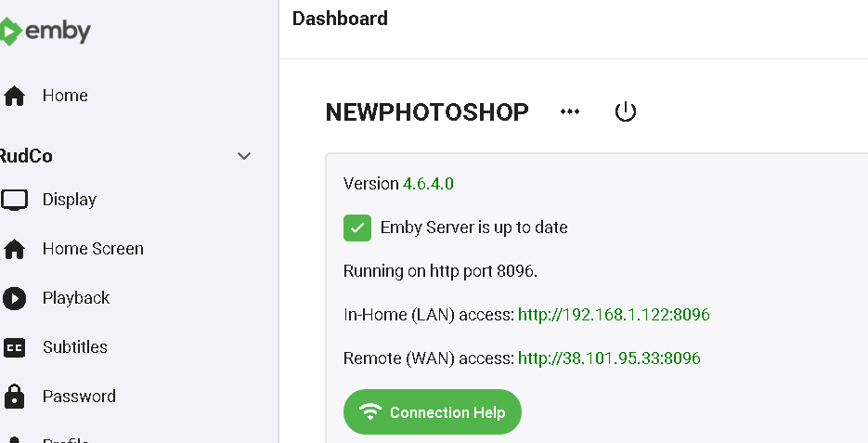Click the Emby logo icon
Viewport: 868px width, 443px height.
click(x=9, y=33)
